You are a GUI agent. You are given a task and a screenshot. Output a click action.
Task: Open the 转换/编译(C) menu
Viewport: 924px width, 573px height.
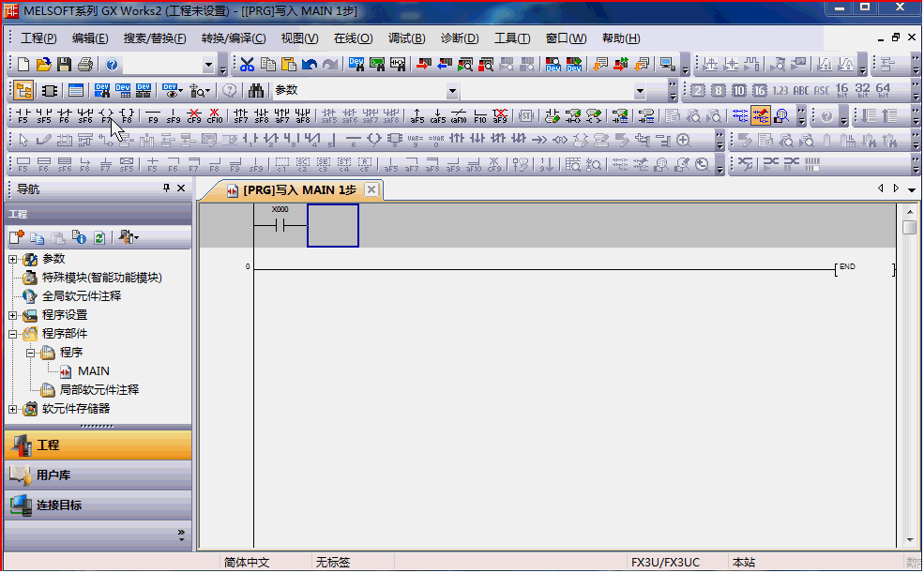(x=234, y=38)
